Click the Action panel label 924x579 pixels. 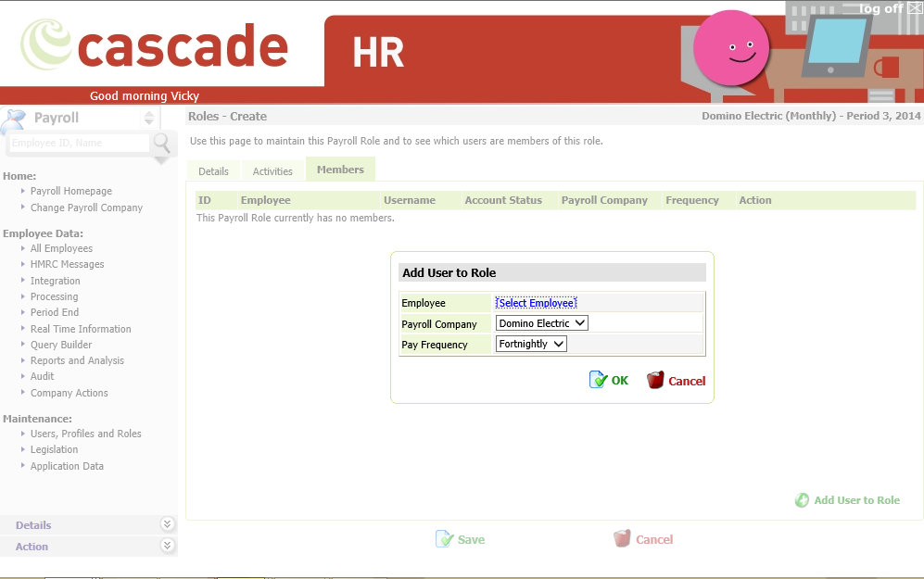[32, 547]
